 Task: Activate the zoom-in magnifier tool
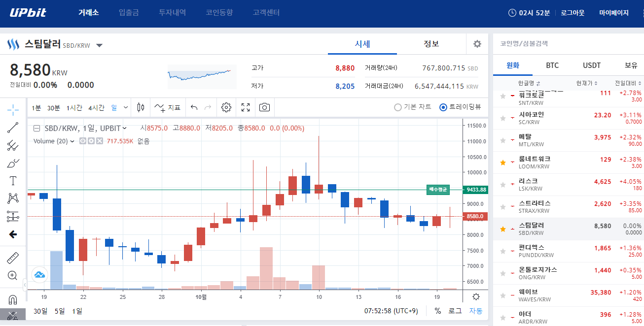pyautogui.click(x=13, y=275)
